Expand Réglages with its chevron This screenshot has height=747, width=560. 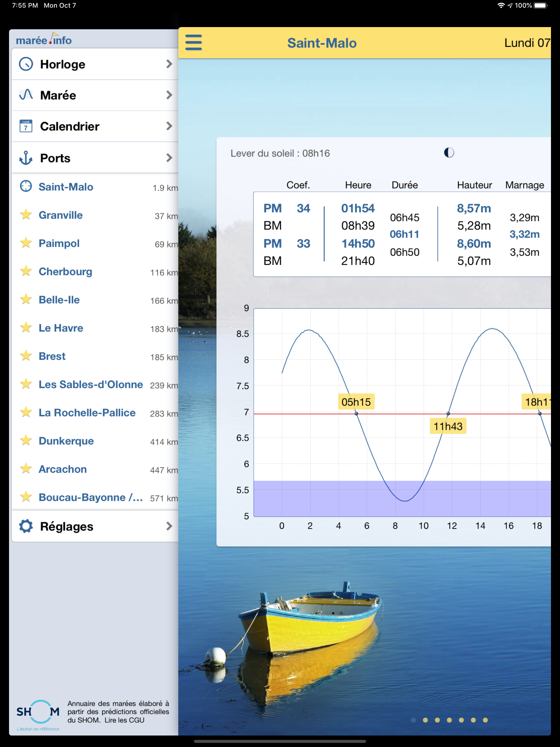coord(169,526)
